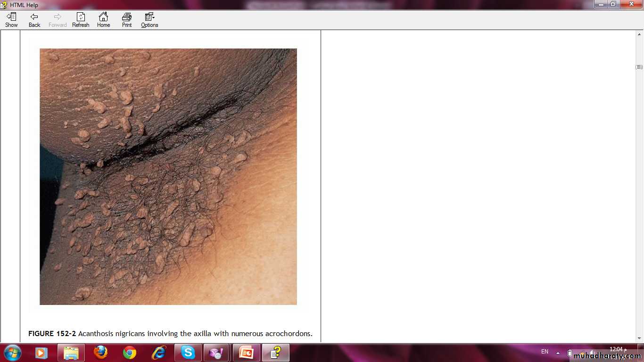
Task: Click the acanthosis nigricans axilla photo
Action: point(168,177)
